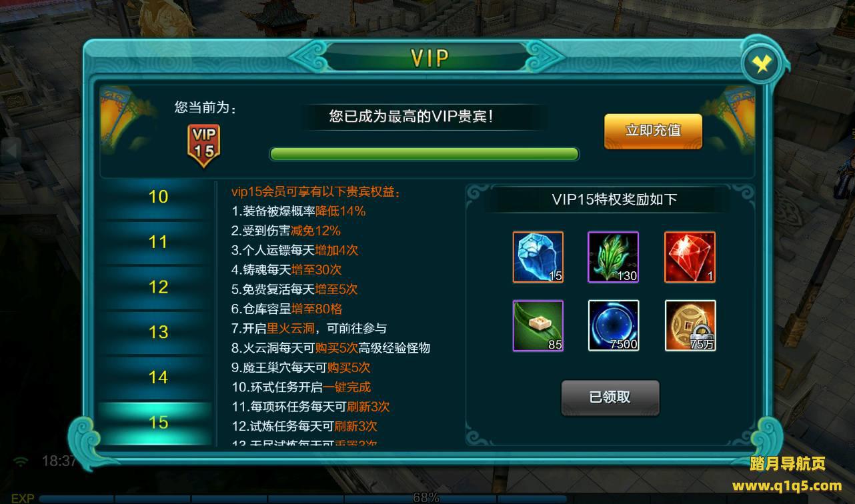The width and height of the screenshot is (855, 504).
Task: Open VIP level 12 privileges
Action: click(158, 287)
